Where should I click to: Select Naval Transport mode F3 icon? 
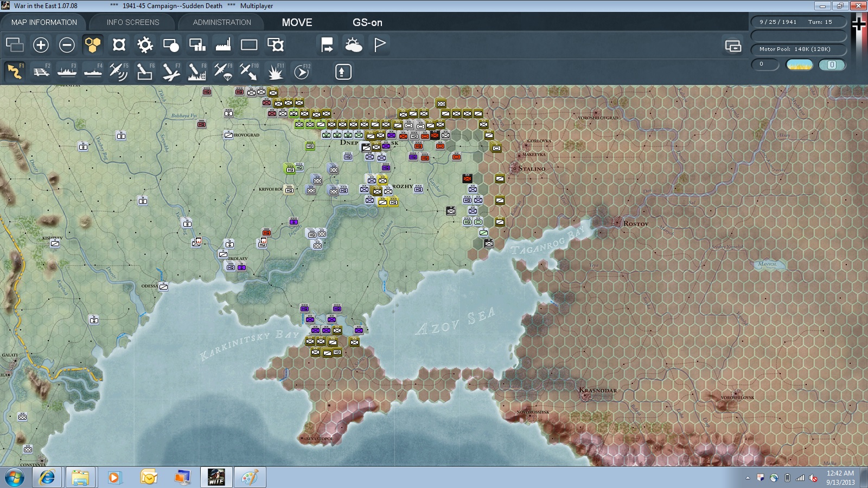coord(67,72)
